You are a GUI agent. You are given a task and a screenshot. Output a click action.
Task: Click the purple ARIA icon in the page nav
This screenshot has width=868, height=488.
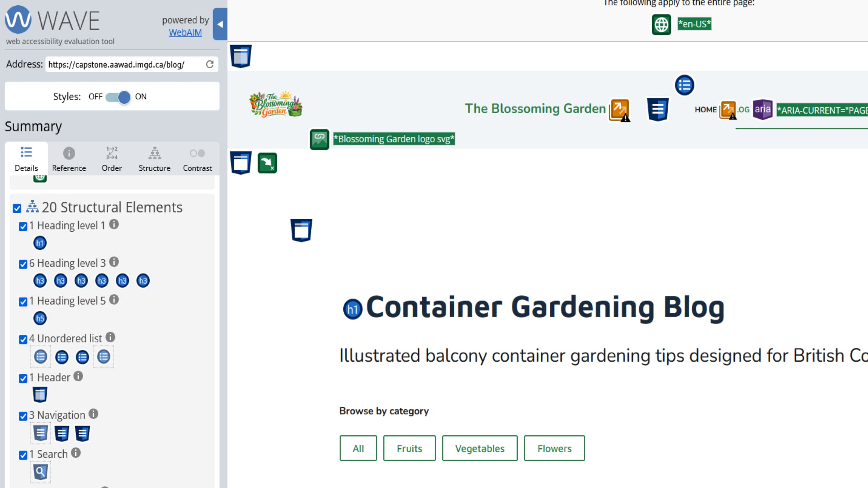click(762, 109)
